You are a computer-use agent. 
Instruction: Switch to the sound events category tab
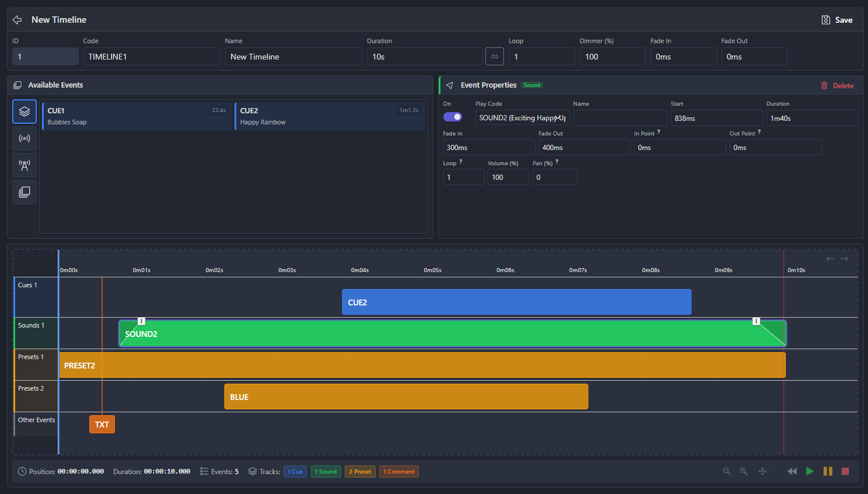click(24, 138)
